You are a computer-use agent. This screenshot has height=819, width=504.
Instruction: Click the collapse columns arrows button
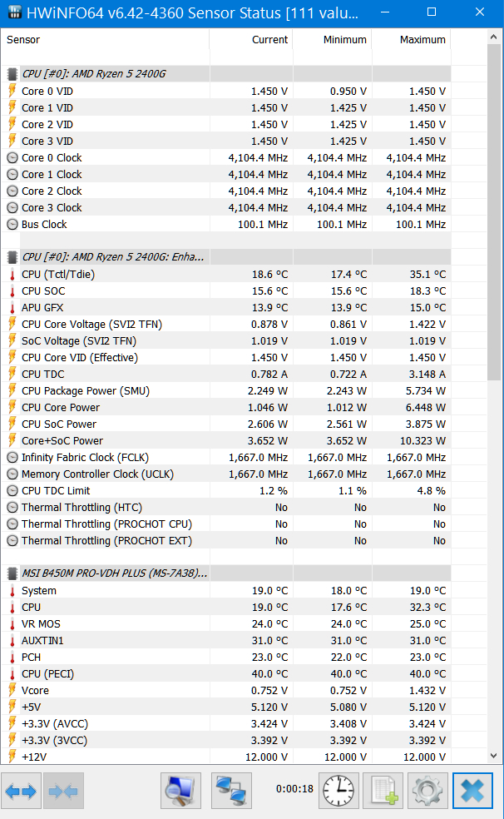63,792
